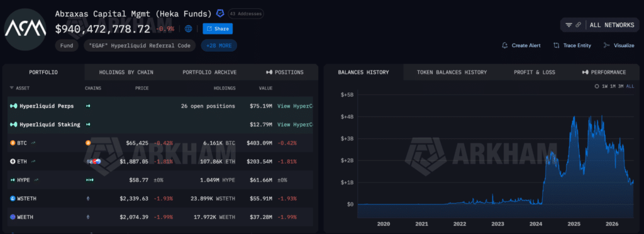644x234 pixels.
Task: Click the HYPE mini trend chart icon
Action: point(36,180)
